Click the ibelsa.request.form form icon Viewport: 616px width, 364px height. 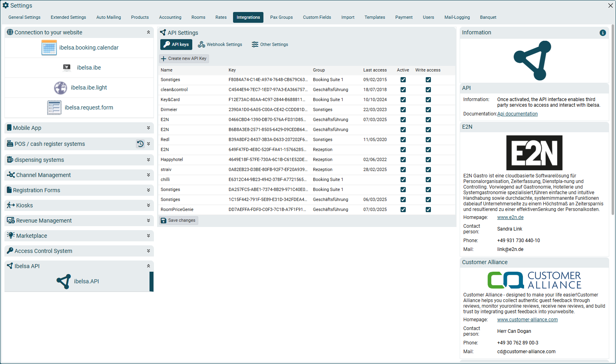(54, 107)
